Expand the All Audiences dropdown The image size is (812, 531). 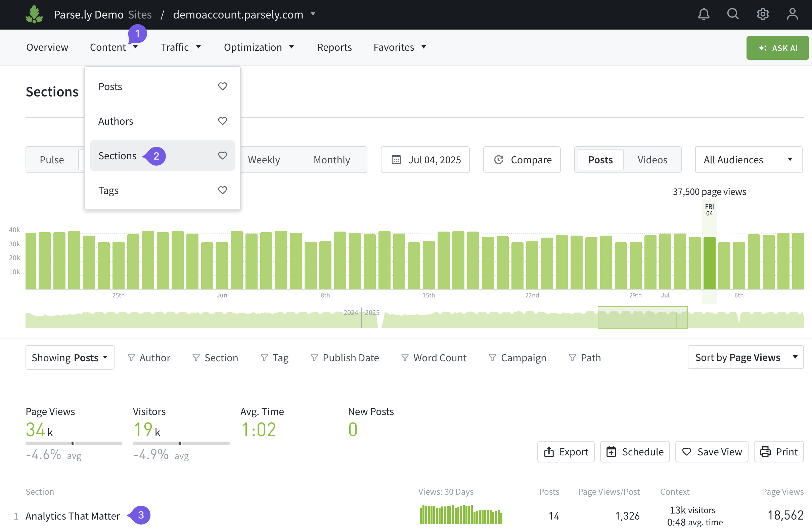[x=748, y=160]
